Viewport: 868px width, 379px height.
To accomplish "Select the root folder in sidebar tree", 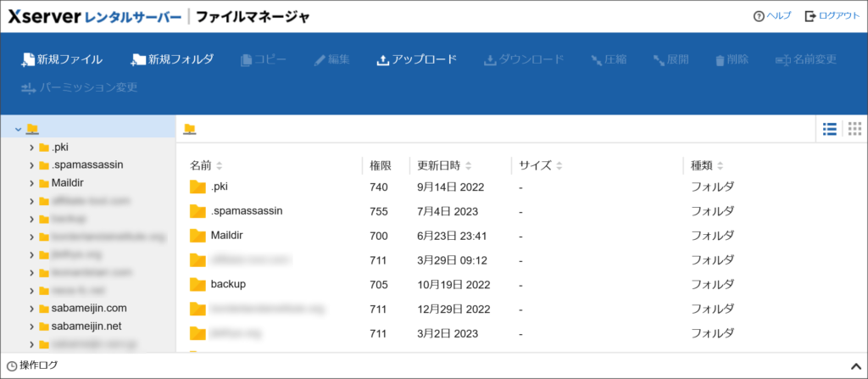I will pyautogui.click(x=33, y=129).
